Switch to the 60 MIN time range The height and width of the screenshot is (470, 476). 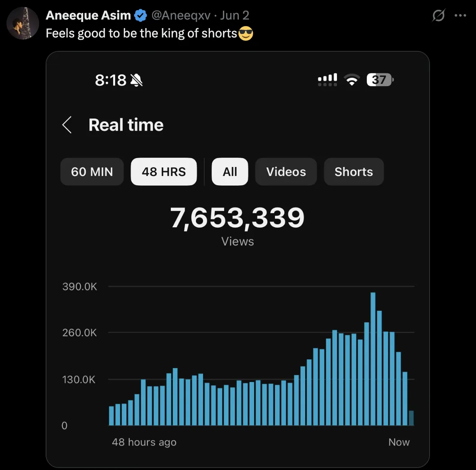(92, 172)
